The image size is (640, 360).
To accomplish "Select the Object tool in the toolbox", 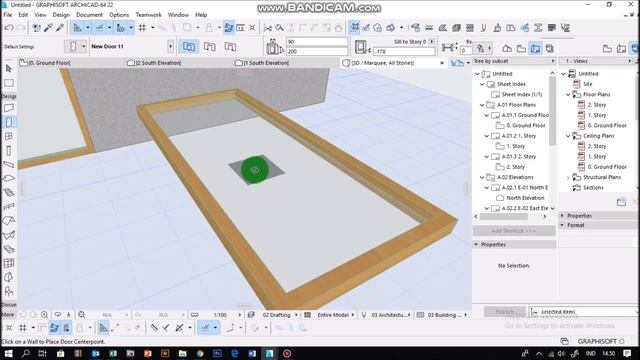I will [9, 291].
